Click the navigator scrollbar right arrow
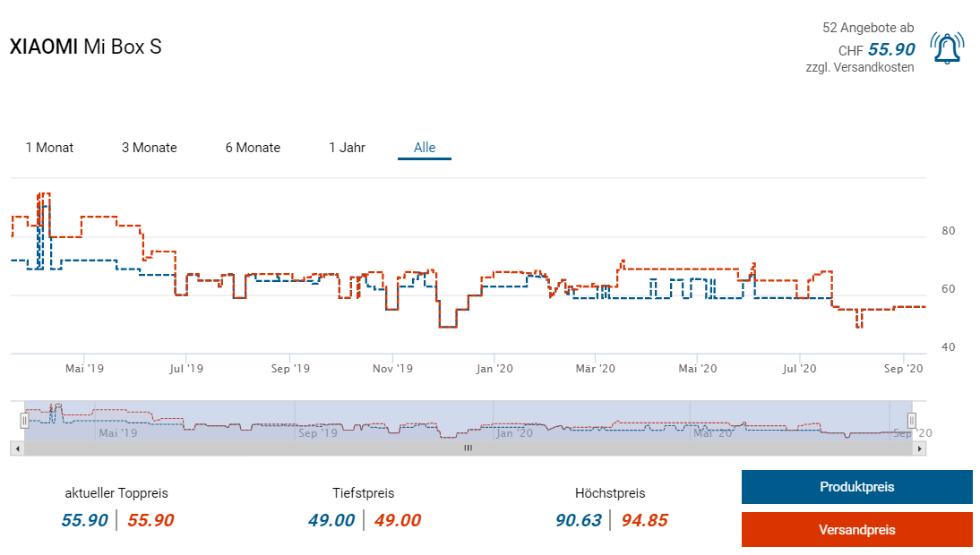Image resolution: width=980 pixels, height=555 pixels. 919,448
